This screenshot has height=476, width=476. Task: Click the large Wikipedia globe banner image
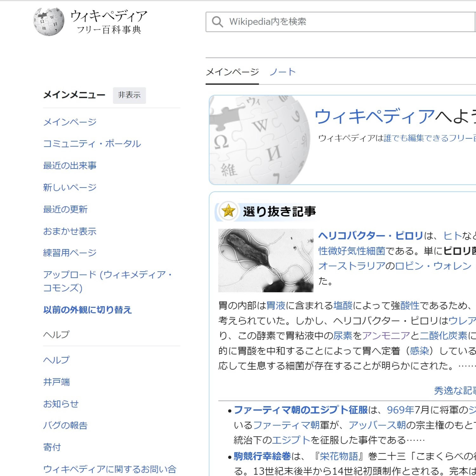259,140
